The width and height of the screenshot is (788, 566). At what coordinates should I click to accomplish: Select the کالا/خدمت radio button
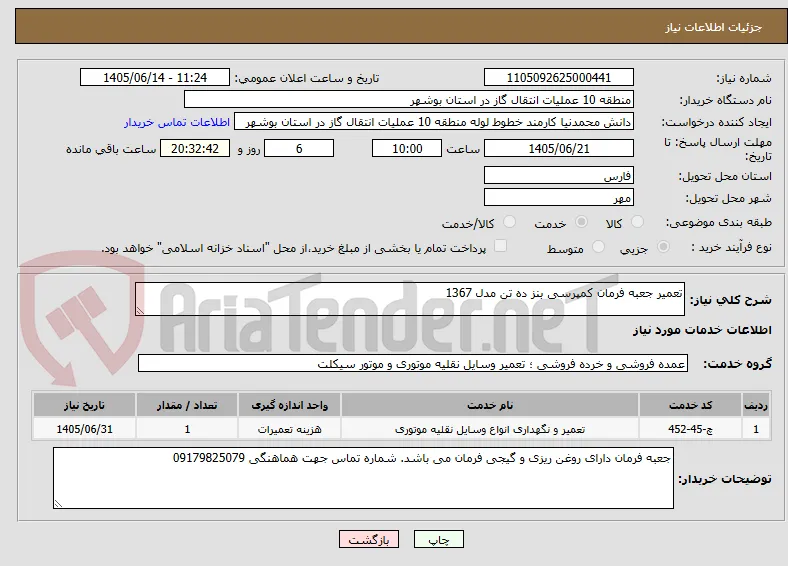click(x=510, y=222)
